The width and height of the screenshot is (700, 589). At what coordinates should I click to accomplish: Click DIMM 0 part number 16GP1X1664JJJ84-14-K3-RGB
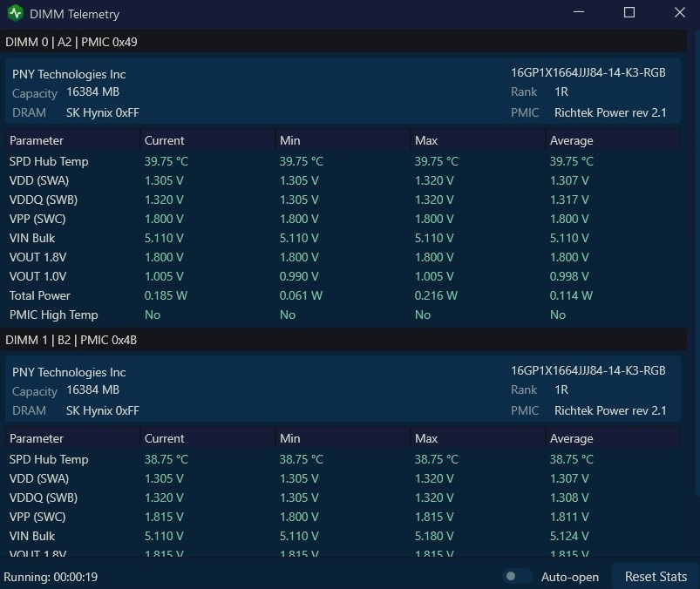(588, 72)
